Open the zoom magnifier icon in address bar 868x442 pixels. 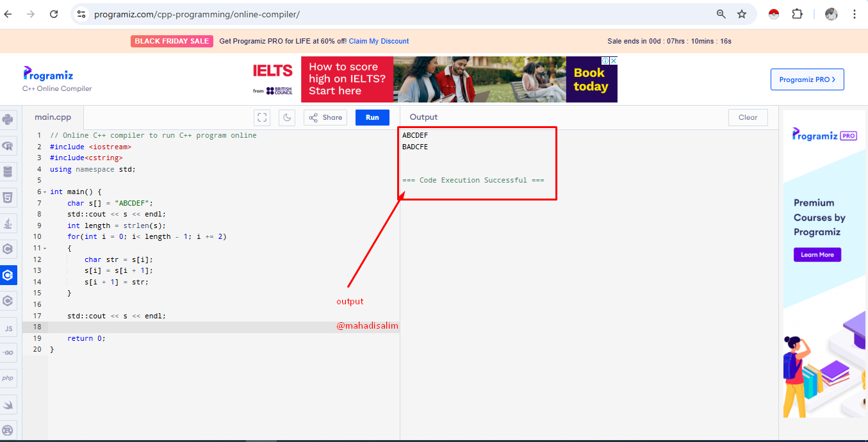click(721, 14)
